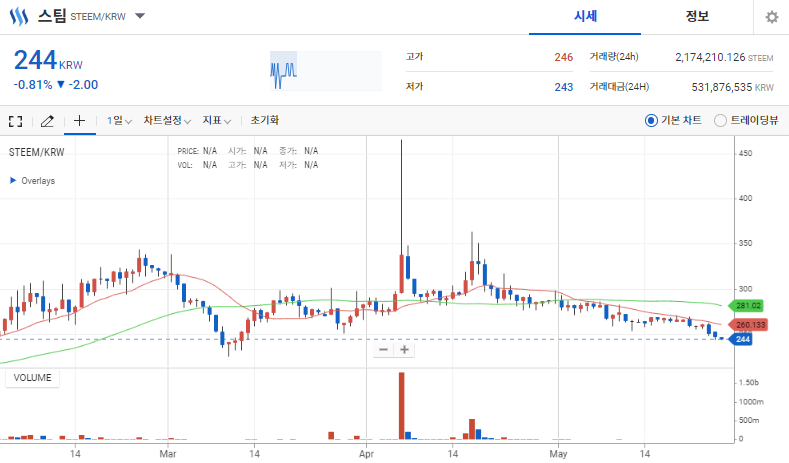789x463 pixels.
Task: Click the 거래대금(24H) label
Action: (619, 87)
